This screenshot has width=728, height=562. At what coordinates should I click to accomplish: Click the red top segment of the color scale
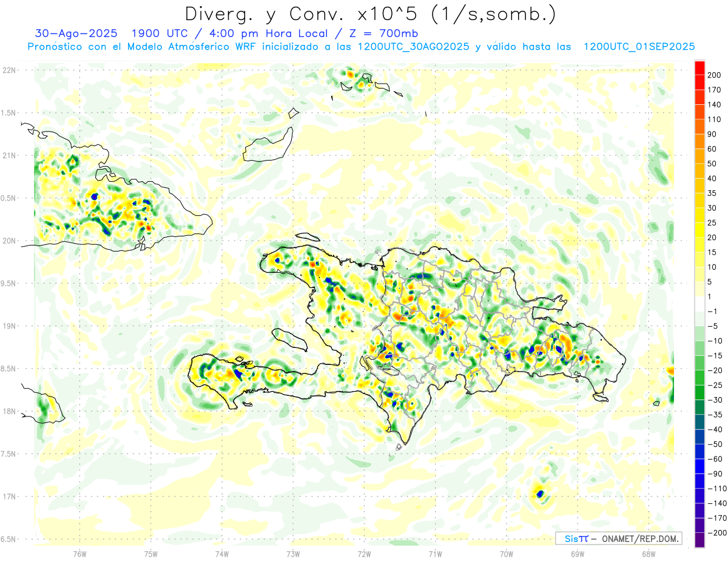point(699,68)
